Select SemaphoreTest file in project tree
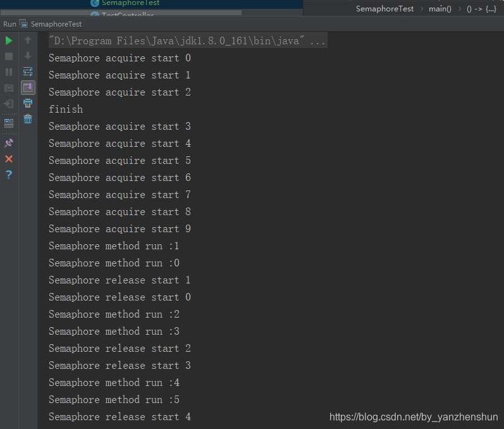Viewport: 504px width, 429px height. (130, 3)
